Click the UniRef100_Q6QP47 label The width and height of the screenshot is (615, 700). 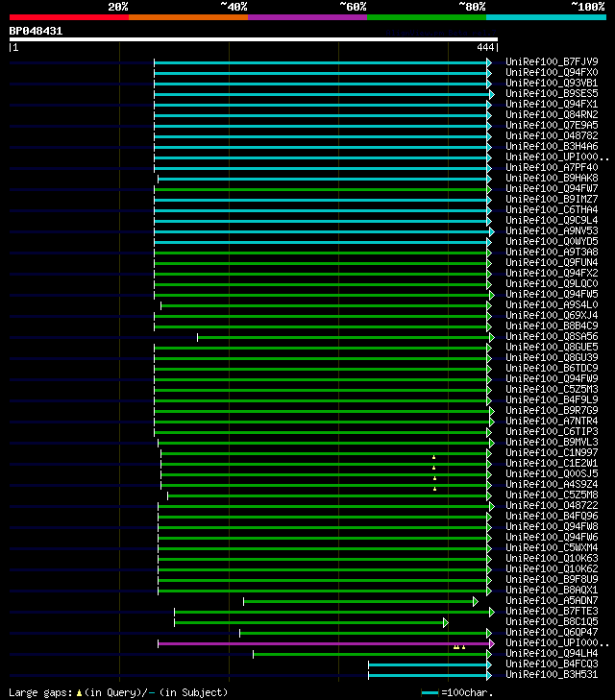click(552, 632)
